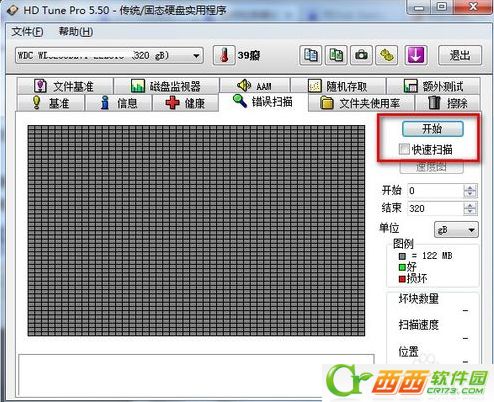Open the 文件夹使用率 tab
This screenshot has width=494, height=402.
[x=361, y=103]
